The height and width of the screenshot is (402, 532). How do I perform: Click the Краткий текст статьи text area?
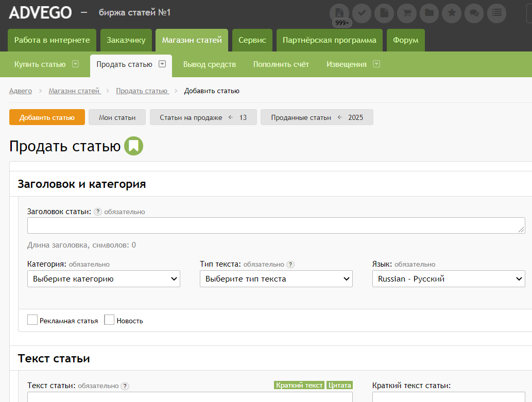tap(449, 397)
